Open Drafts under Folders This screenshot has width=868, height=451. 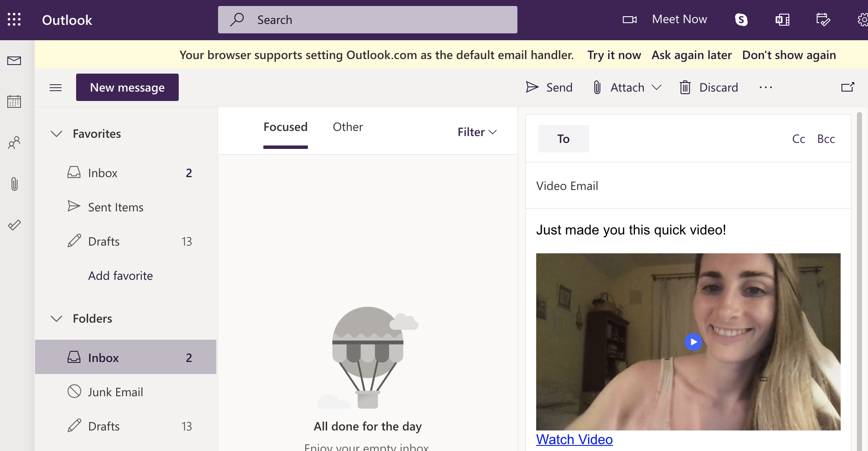tap(126, 426)
